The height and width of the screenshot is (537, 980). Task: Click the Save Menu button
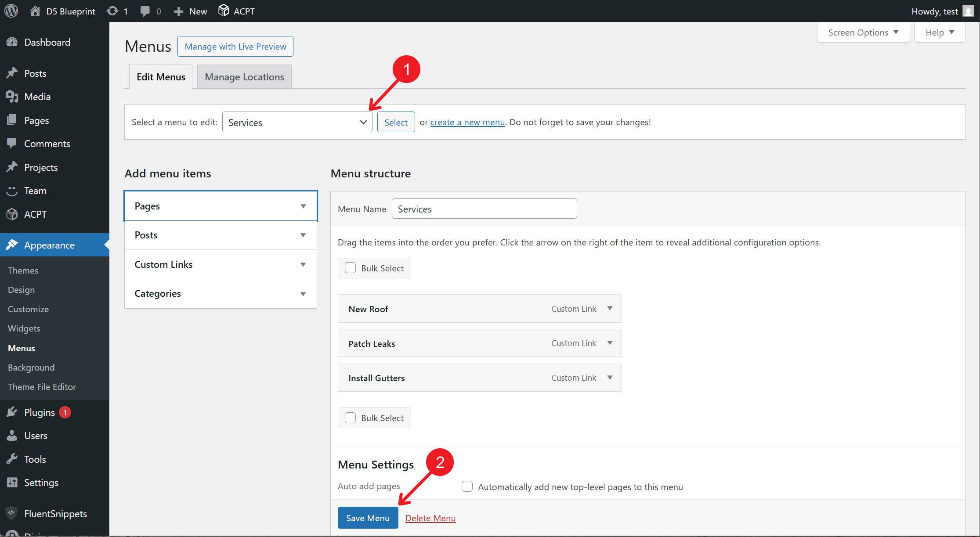click(x=368, y=518)
